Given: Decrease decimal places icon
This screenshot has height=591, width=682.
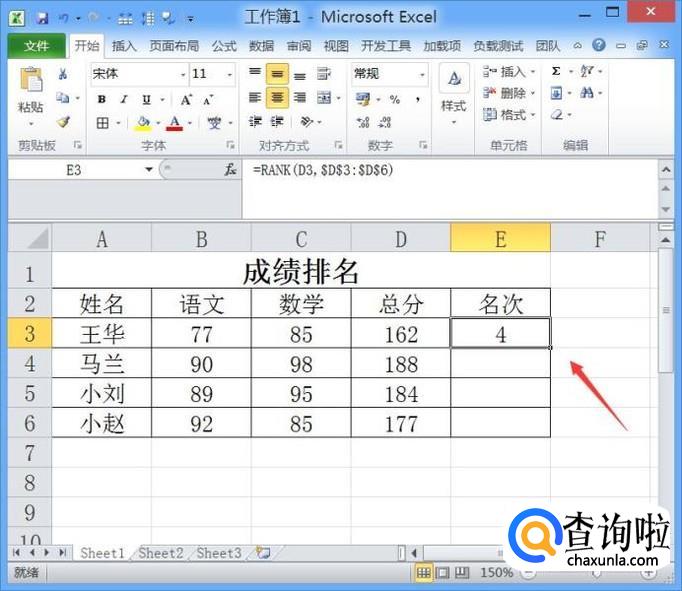Looking at the screenshot, I should 385,122.
